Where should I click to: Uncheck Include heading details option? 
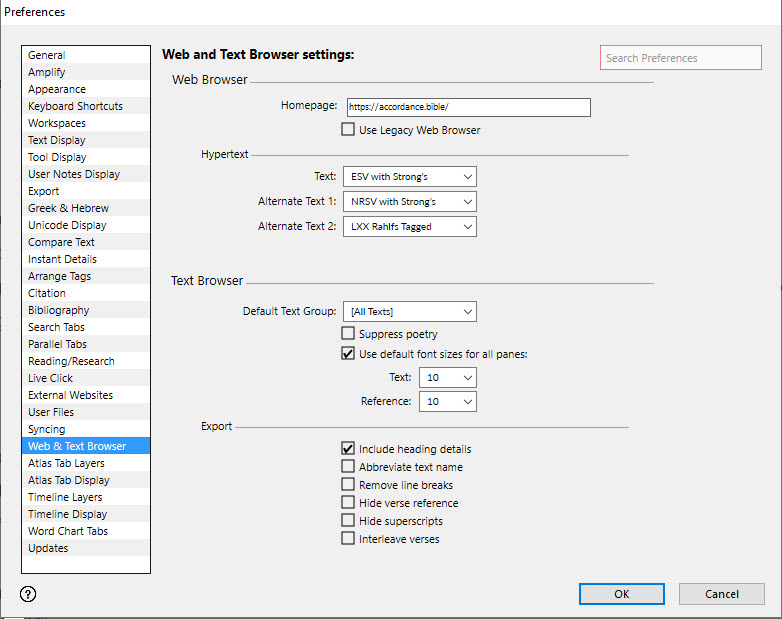(x=348, y=450)
